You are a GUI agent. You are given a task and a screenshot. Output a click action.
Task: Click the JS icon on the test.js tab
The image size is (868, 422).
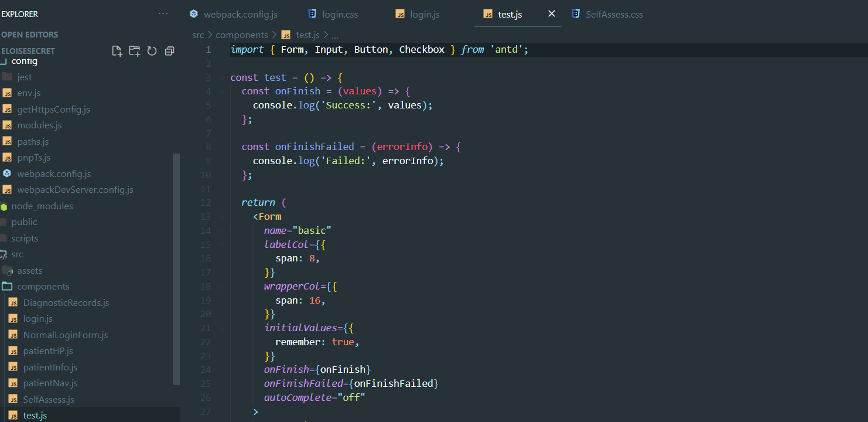point(487,14)
